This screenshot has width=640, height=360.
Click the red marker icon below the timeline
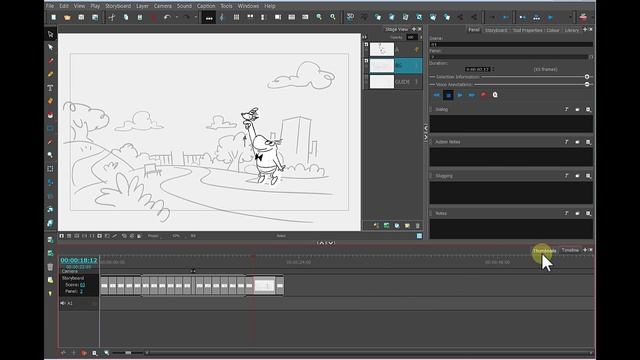point(84,353)
